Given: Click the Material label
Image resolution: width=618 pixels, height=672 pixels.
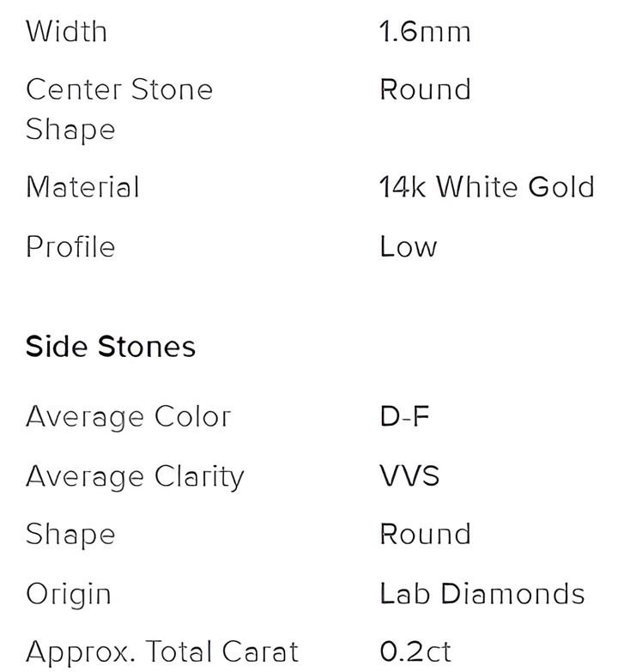Looking at the screenshot, I should (82, 187).
